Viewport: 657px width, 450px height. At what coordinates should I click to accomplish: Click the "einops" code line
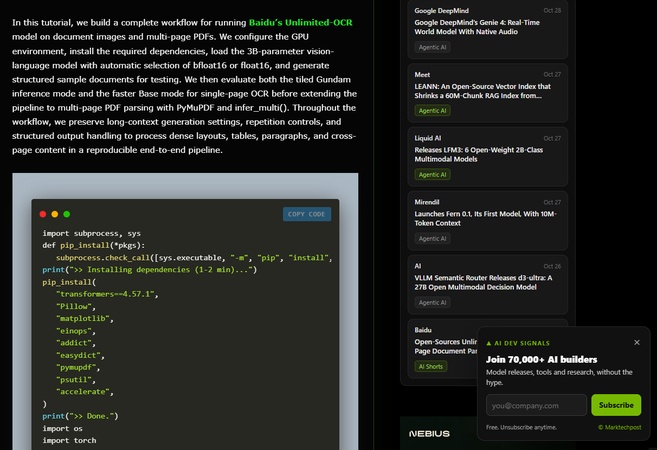point(76,331)
